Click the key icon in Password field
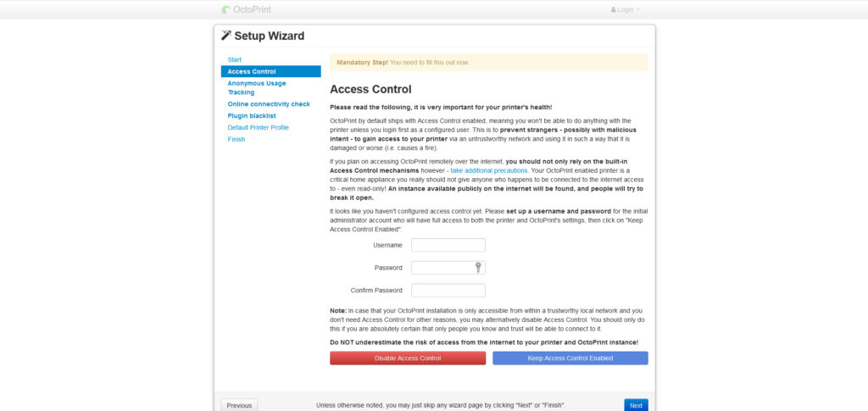The image size is (868, 411). point(478,268)
